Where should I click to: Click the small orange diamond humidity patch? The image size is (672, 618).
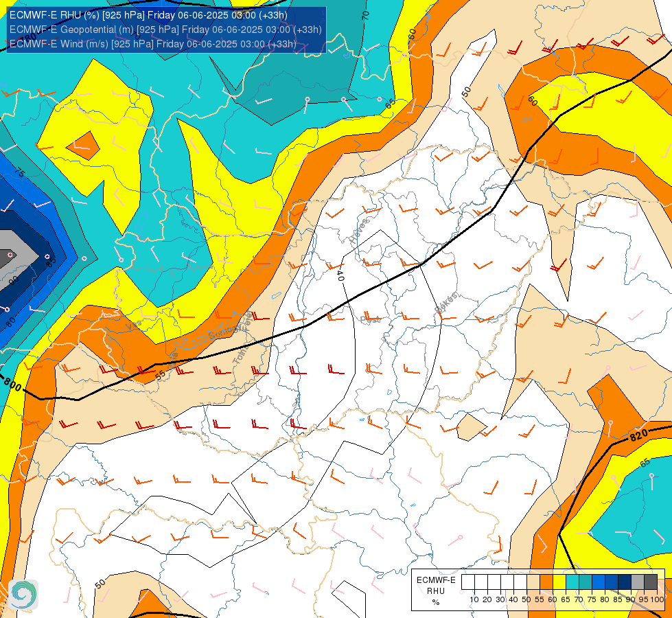pos(83,146)
